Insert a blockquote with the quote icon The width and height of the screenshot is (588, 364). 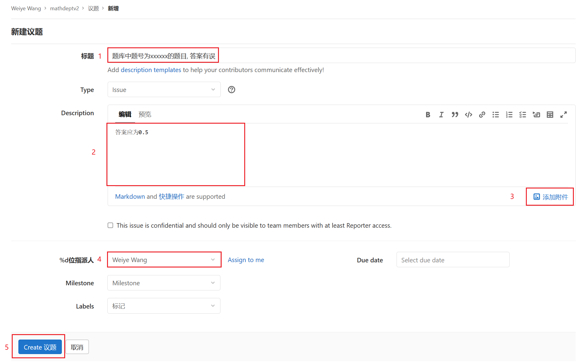click(x=455, y=115)
